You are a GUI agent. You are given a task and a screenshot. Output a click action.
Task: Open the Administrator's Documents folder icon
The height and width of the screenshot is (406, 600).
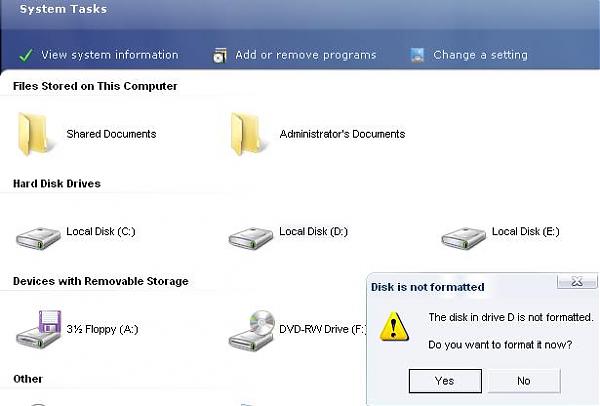point(246,134)
